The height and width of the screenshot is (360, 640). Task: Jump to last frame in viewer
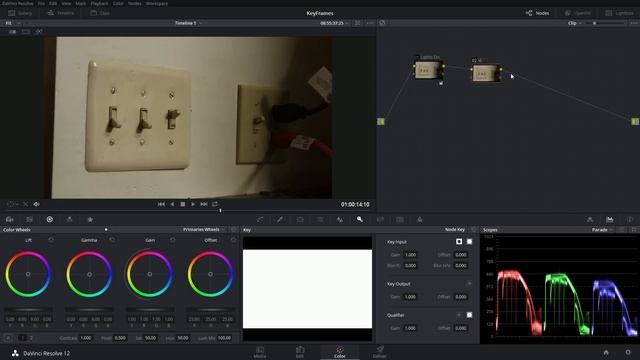point(204,204)
